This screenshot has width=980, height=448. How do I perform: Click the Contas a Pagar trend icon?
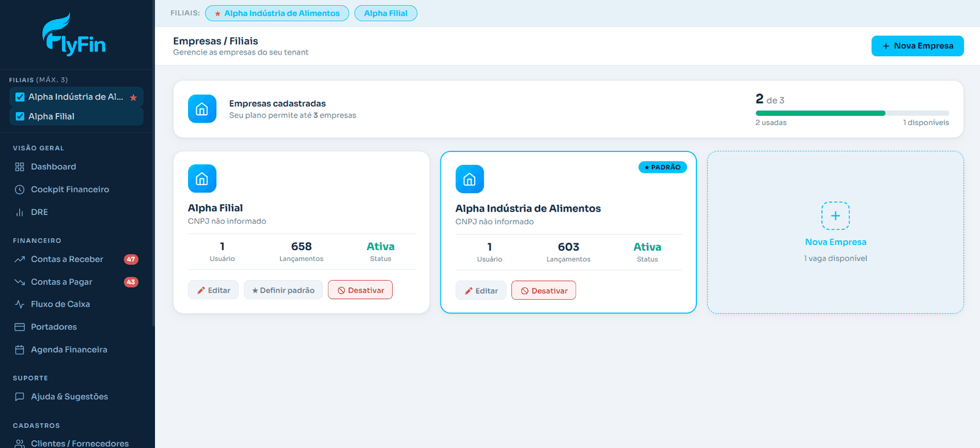click(20, 282)
